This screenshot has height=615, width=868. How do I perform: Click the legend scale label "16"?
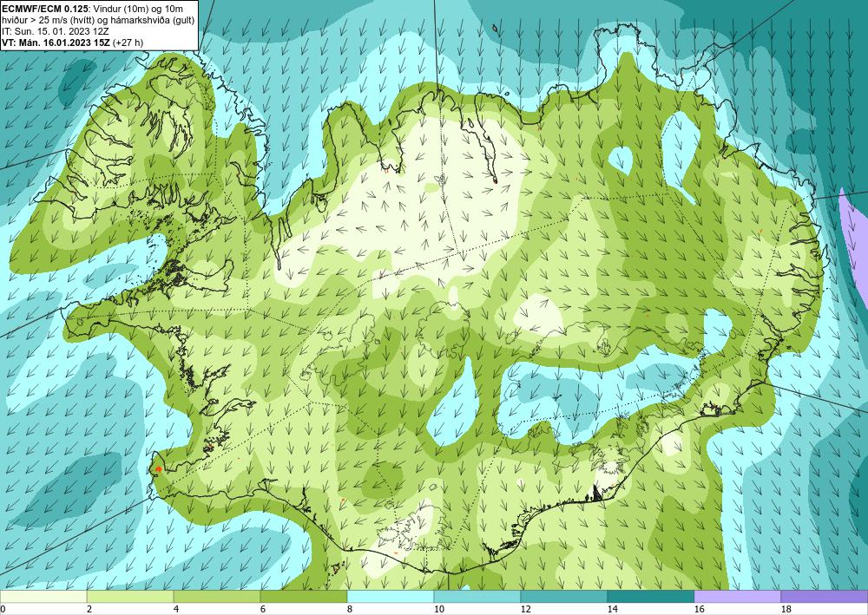click(700, 610)
